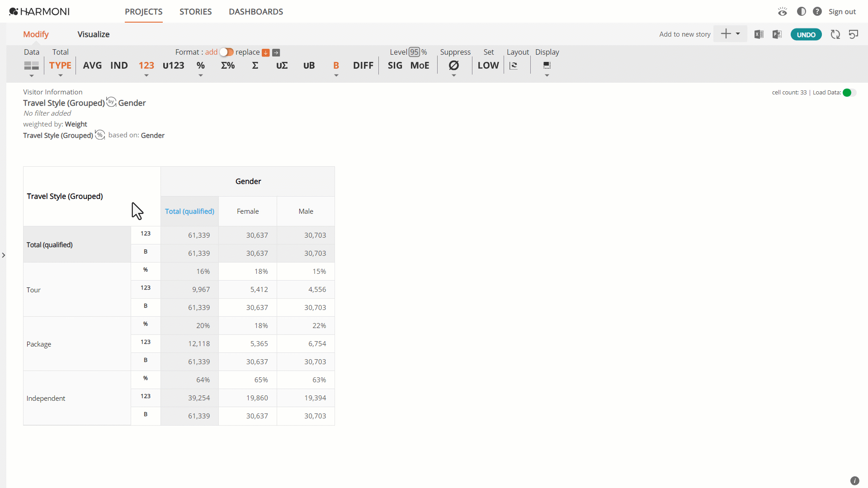Click the Gender based-on link
This screenshot has height=488, width=868.
(x=152, y=136)
